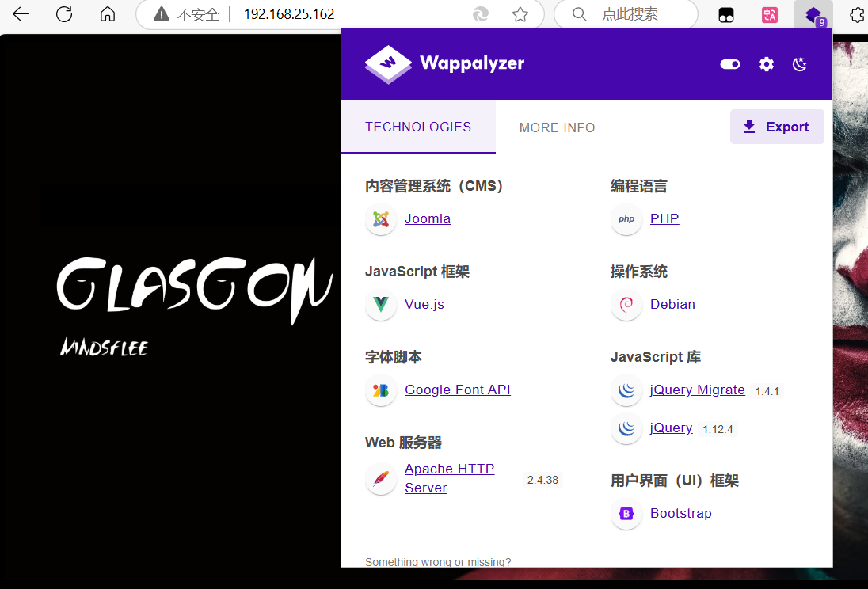Click the PHP logo icon
Screen dimensions: 868x589
[626, 219]
